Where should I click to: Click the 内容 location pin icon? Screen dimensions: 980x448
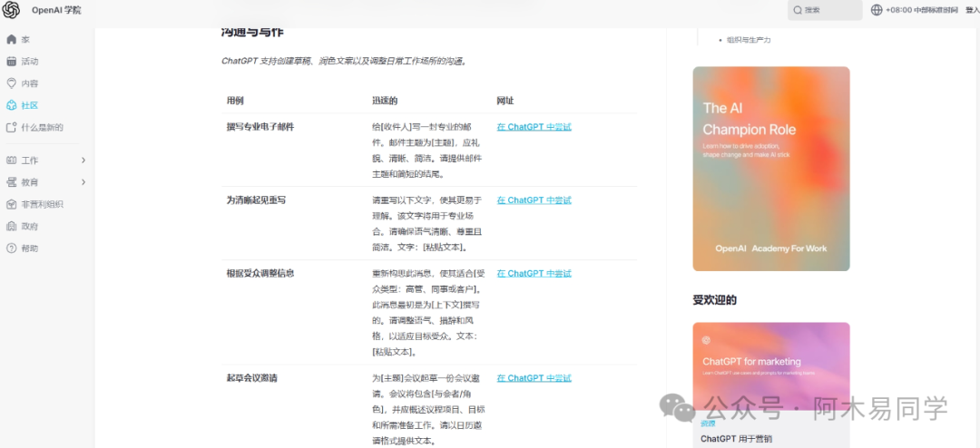click(x=11, y=83)
